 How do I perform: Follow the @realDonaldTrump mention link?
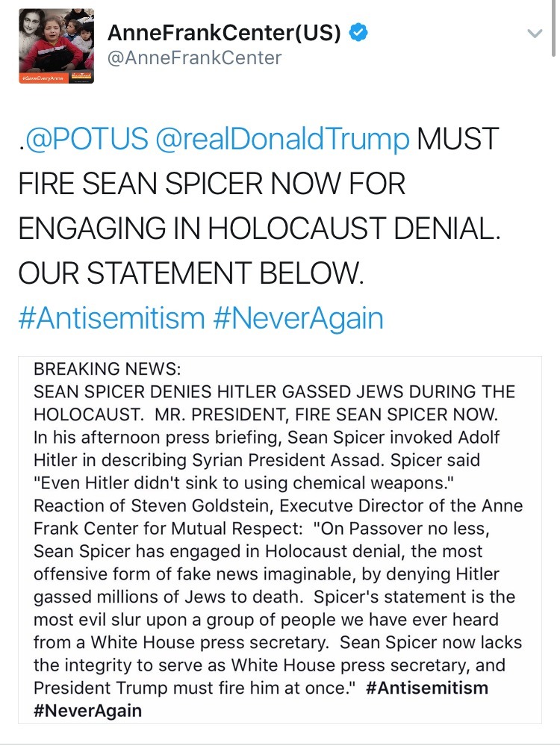tap(284, 139)
